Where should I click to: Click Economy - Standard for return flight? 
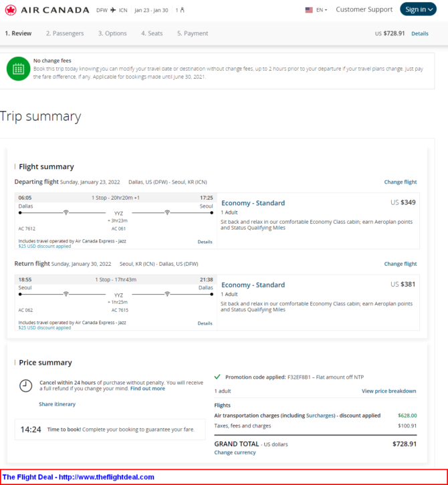pyautogui.click(x=253, y=285)
